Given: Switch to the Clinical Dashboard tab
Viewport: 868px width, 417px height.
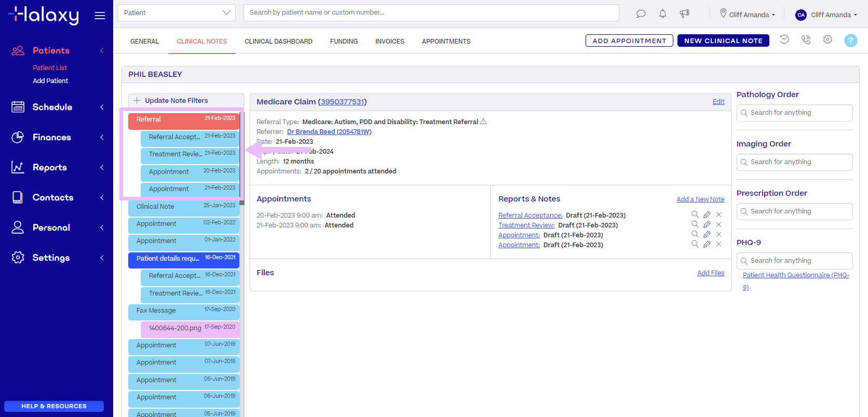Looking at the screenshot, I should (x=278, y=42).
